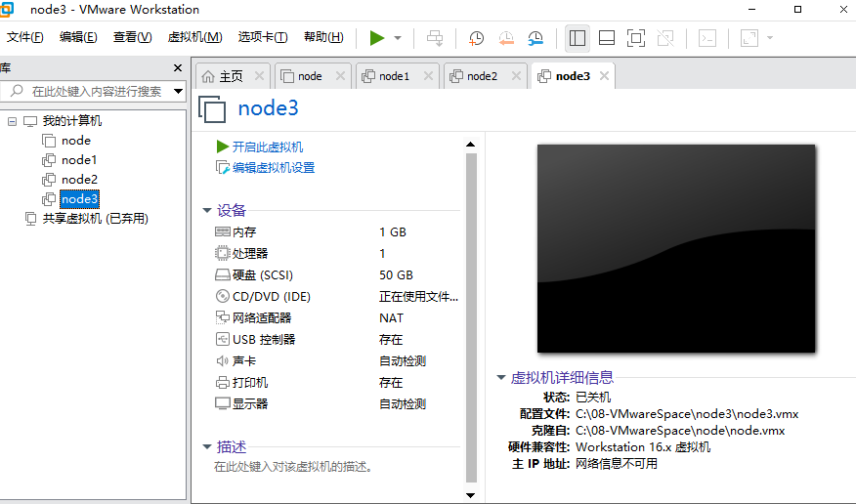Open the stretch display dropdown arrow
This screenshot has height=504, width=856.
[x=770, y=38]
